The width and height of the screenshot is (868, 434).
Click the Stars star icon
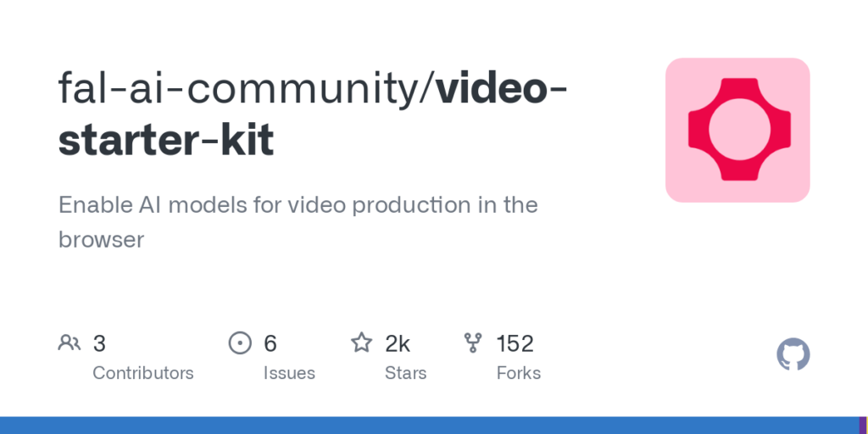click(361, 342)
